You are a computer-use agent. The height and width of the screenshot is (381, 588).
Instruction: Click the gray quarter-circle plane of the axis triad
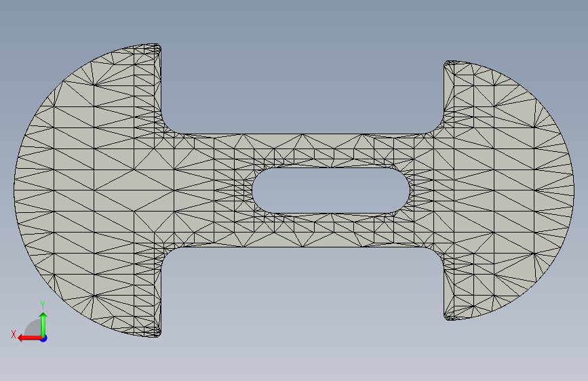pos(34,329)
